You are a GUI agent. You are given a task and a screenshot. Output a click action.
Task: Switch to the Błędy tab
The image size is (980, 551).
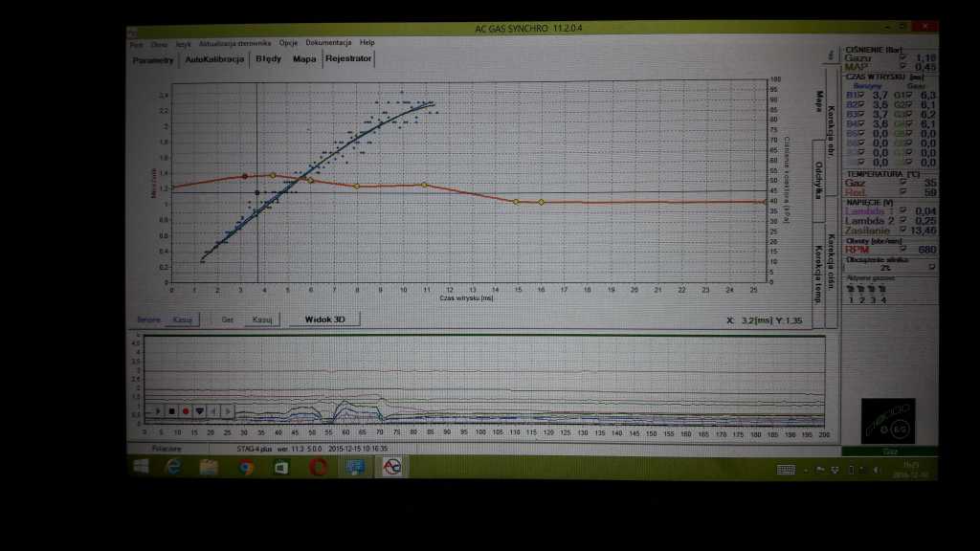point(268,59)
